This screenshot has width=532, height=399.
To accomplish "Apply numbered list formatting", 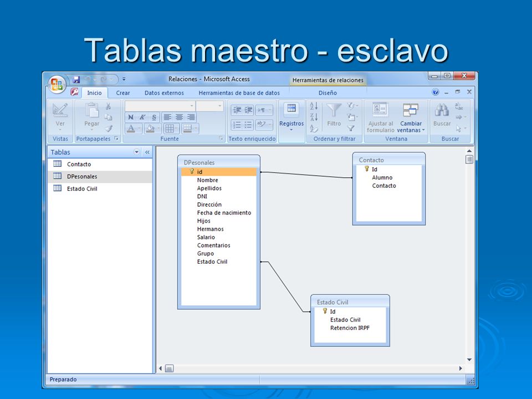I will [x=237, y=125].
